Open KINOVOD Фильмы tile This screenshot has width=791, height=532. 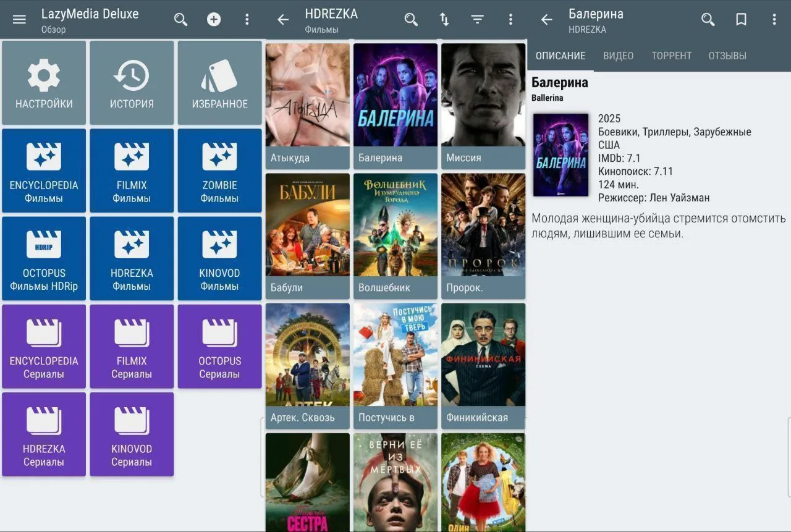(220, 258)
